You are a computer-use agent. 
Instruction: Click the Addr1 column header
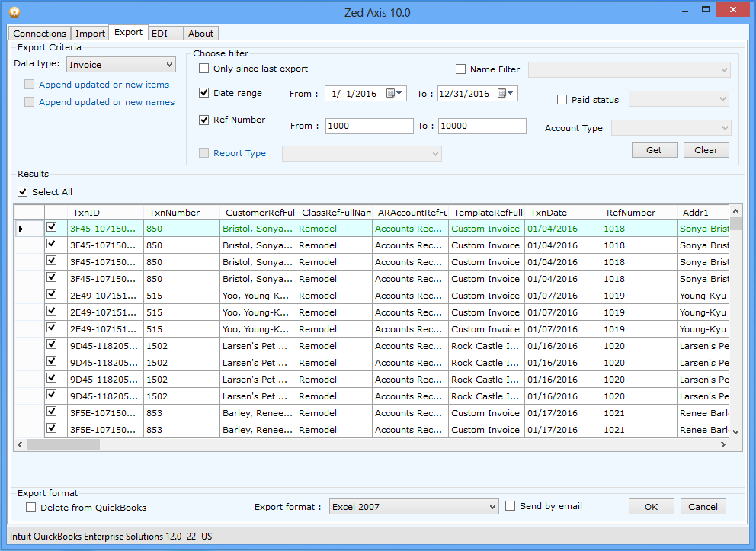[703, 213]
